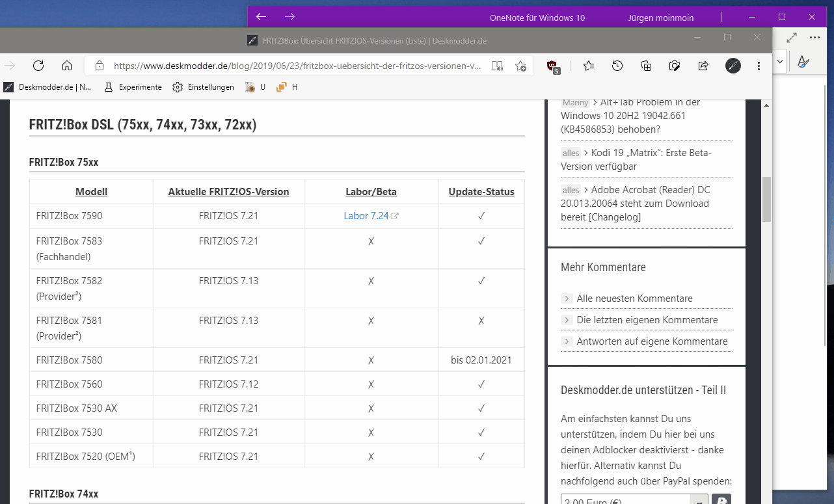Sort table by Modell column header
This screenshot has width=834, height=504.
(92, 192)
